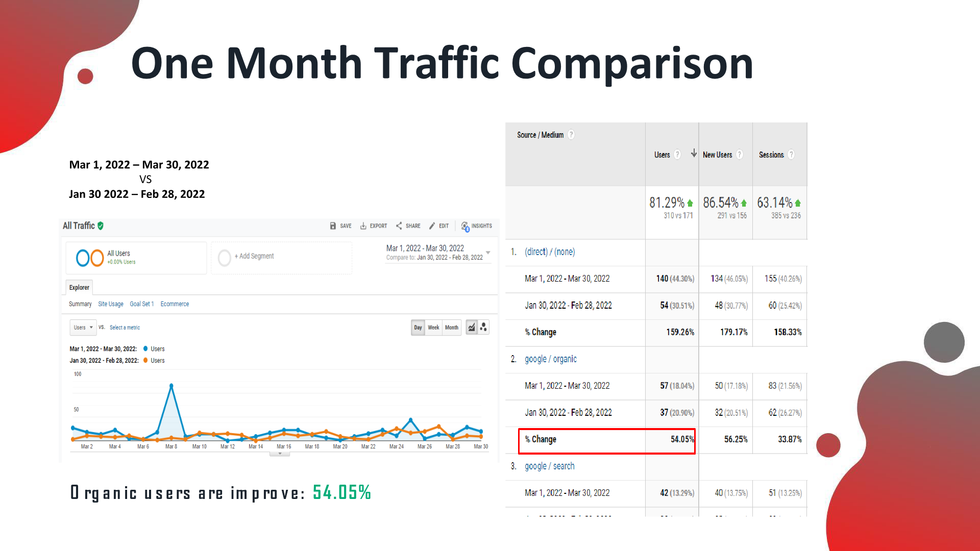Open Select a metric dropdown
The width and height of the screenshot is (980, 551).
[125, 328]
